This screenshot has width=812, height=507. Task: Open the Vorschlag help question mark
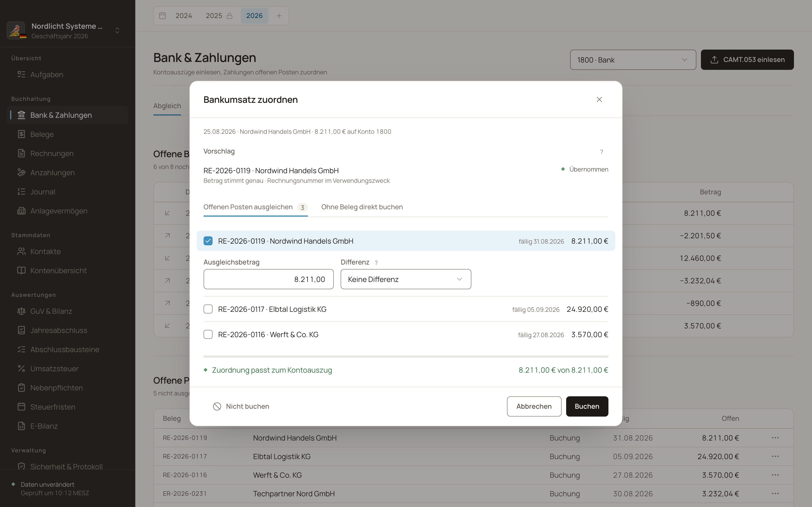[602, 152]
